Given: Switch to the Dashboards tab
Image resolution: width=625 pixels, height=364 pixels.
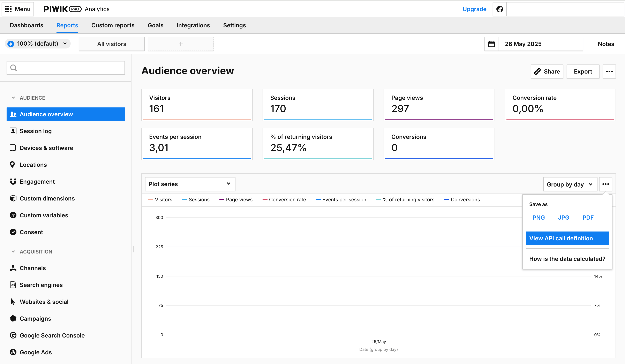Looking at the screenshot, I should 27,25.
